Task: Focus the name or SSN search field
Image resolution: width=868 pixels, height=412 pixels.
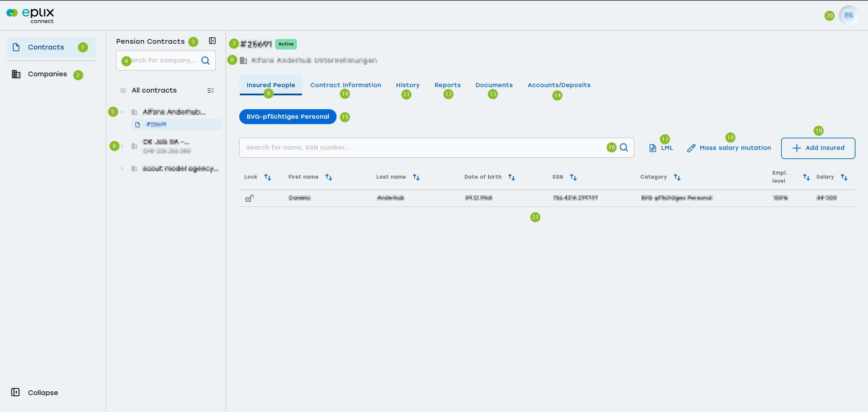Action: tap(436, 148)
